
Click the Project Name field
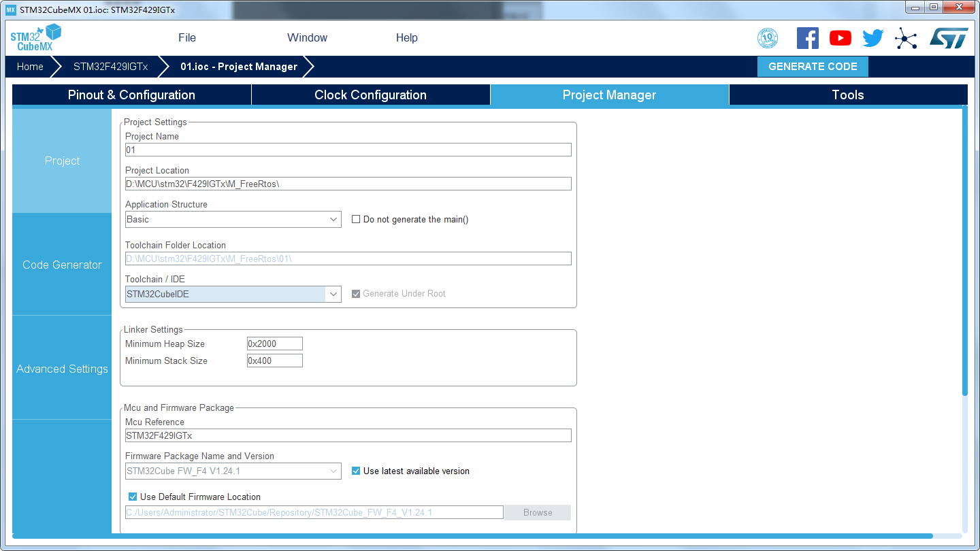pos(348,150)
